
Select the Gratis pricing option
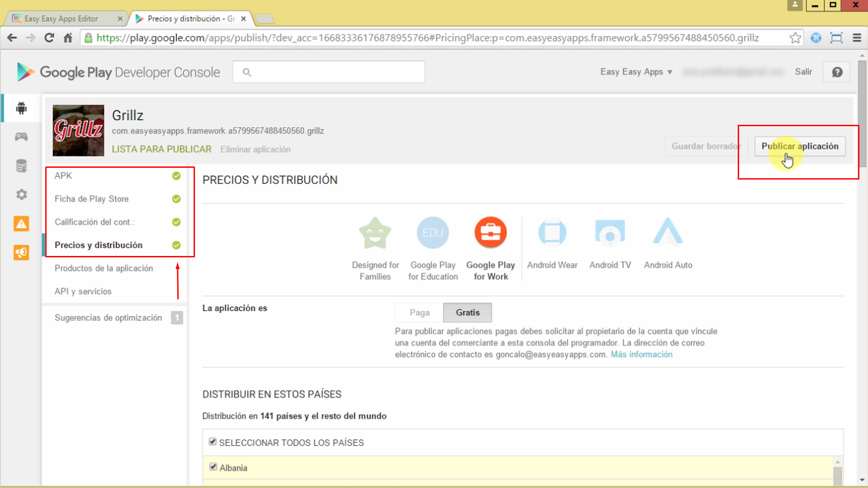[x=467, y=312]
